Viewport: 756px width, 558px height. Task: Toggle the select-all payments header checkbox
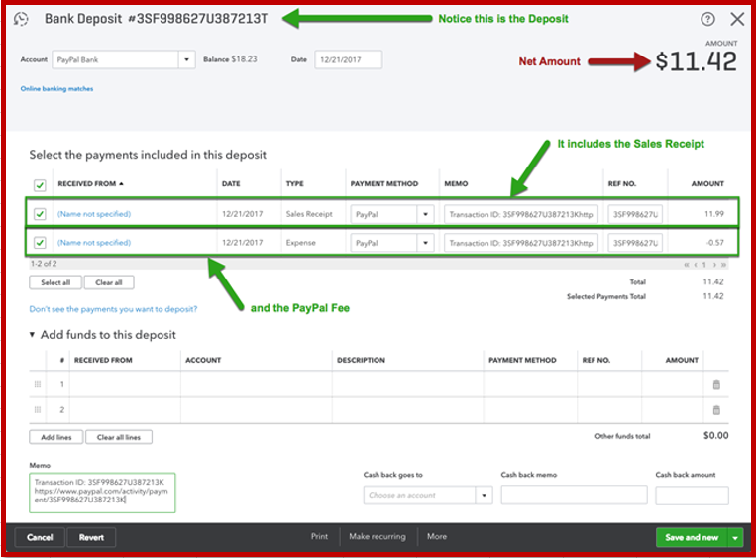coord(40,185)
